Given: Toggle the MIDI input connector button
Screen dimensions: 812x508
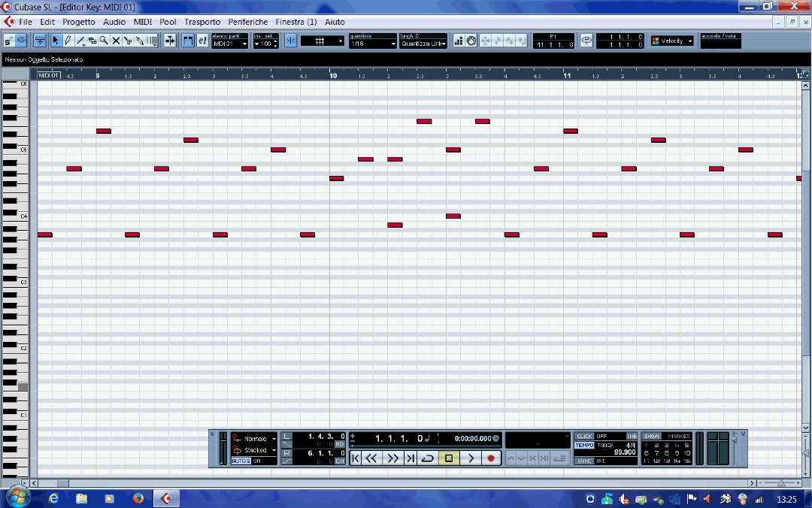Looking at the screenshot, I should tap(471, 41).
